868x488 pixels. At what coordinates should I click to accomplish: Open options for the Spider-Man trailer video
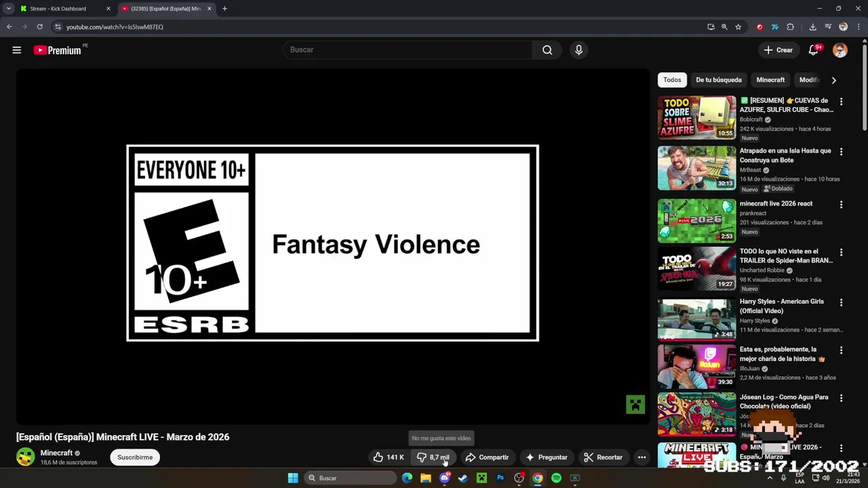coord(842,252)
